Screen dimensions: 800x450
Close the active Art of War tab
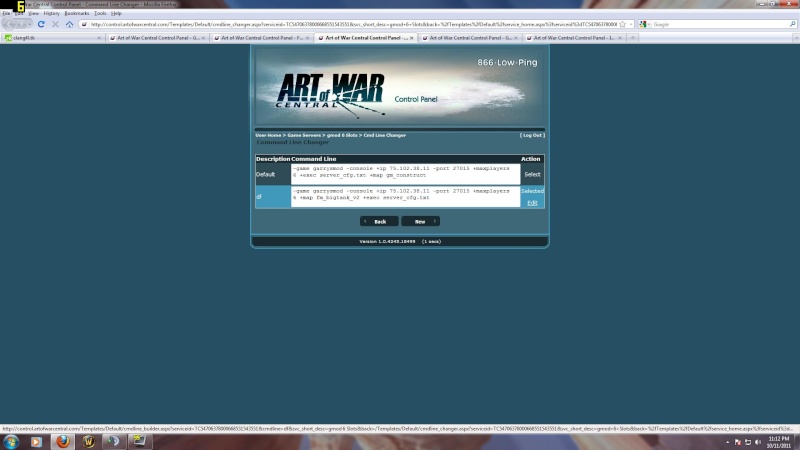tap(411, 38)
